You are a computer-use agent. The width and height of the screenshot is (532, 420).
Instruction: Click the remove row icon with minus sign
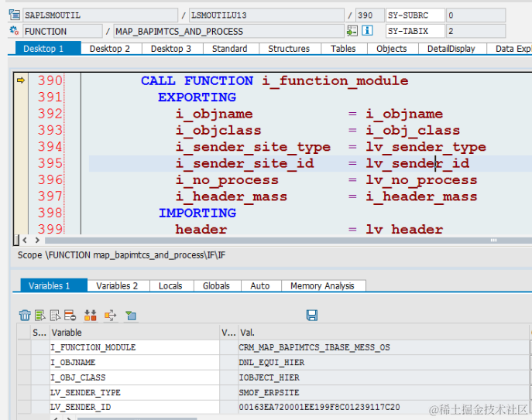[x=70, y=316]
